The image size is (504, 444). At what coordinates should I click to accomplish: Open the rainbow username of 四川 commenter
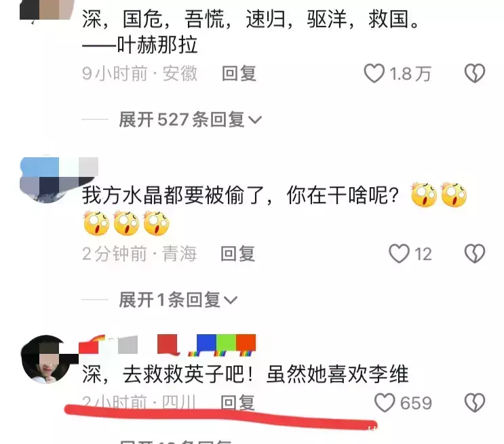(167, 345)
